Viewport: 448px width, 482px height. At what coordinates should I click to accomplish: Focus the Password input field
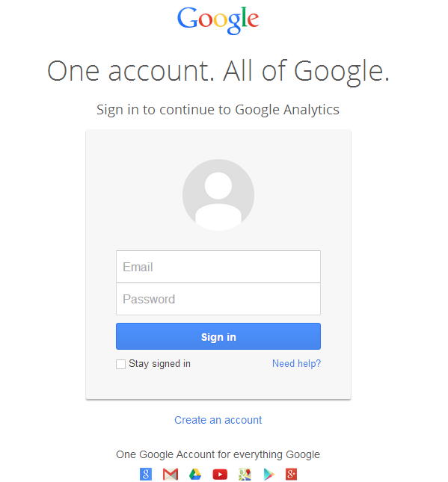218,299
